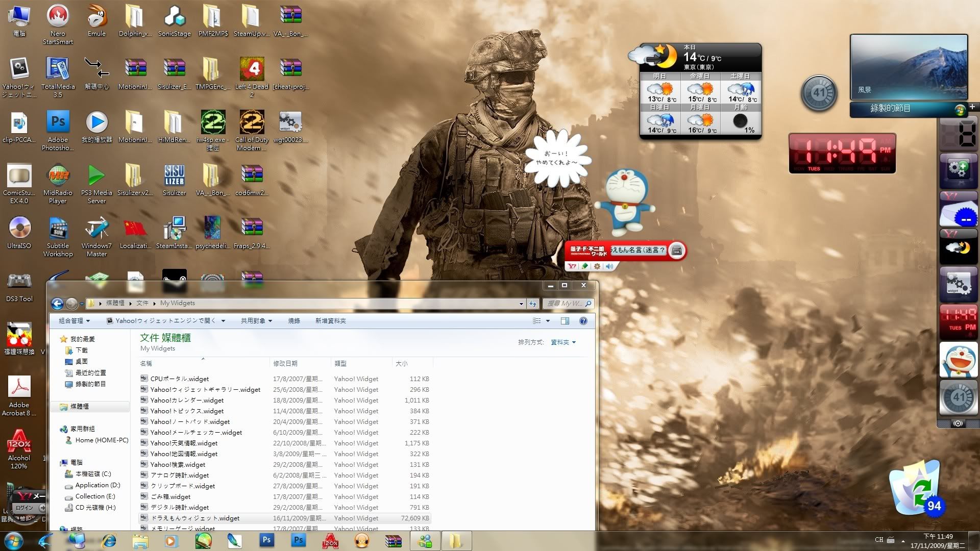Select ドラえもんウィジェット.widget file
The image size is (980, 551).
pyautogui.click(x=285, y=518)
